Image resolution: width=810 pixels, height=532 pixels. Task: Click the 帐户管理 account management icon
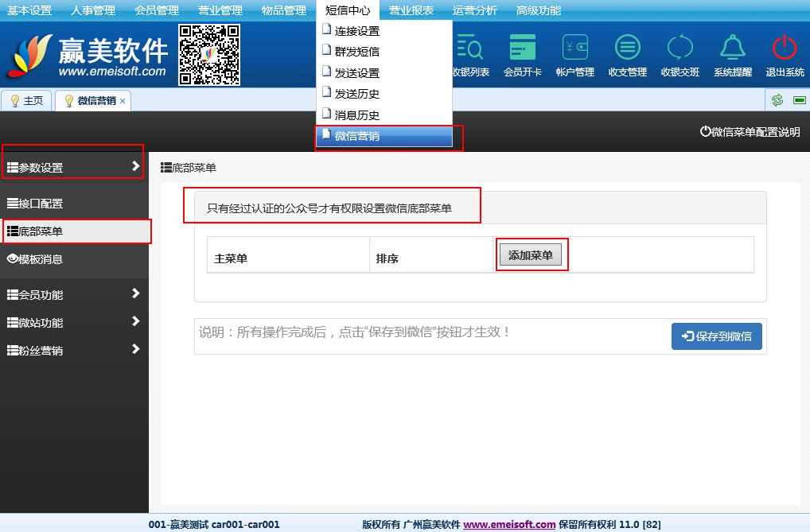click(574, 49)
